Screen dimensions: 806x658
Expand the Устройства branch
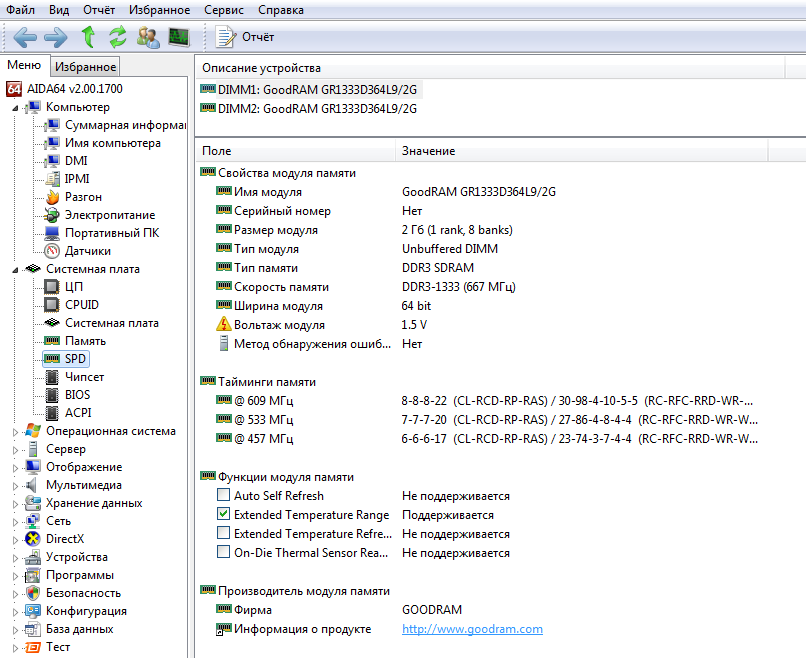[15, 558]
